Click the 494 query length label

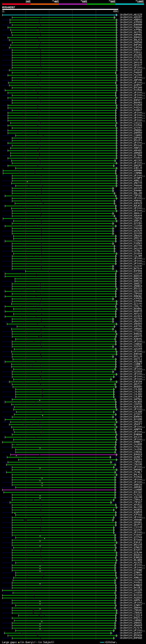115,11
